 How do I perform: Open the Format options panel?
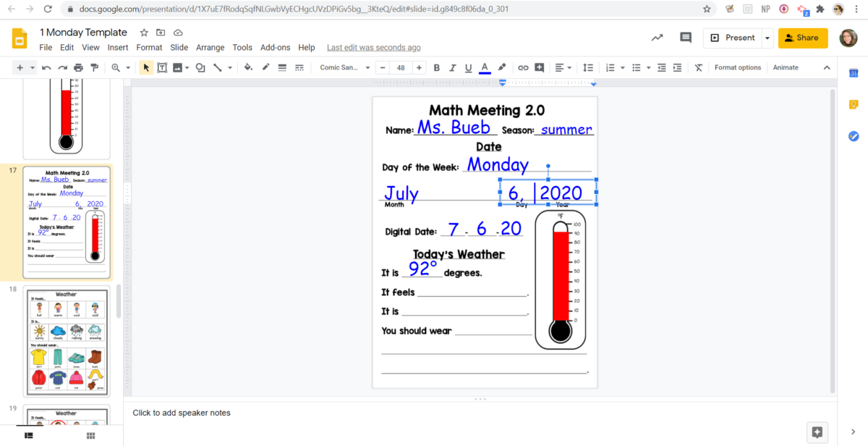738,67
